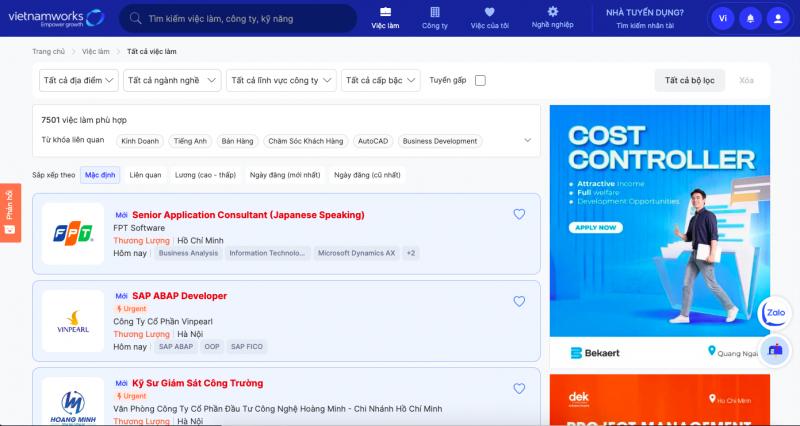Click FPT Software company name
800x426 pixels.
[139, 228]
